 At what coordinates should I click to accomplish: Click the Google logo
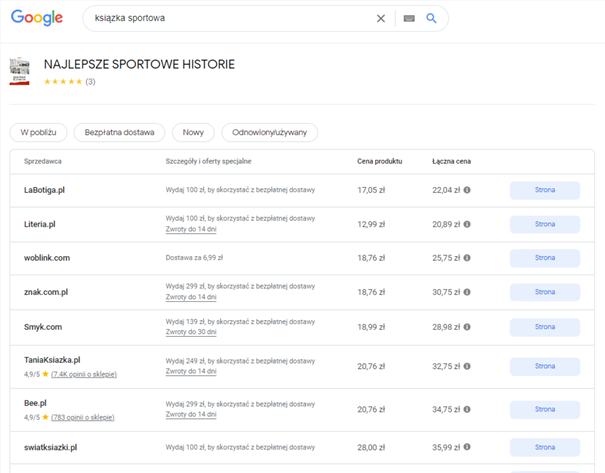(37, 18)
